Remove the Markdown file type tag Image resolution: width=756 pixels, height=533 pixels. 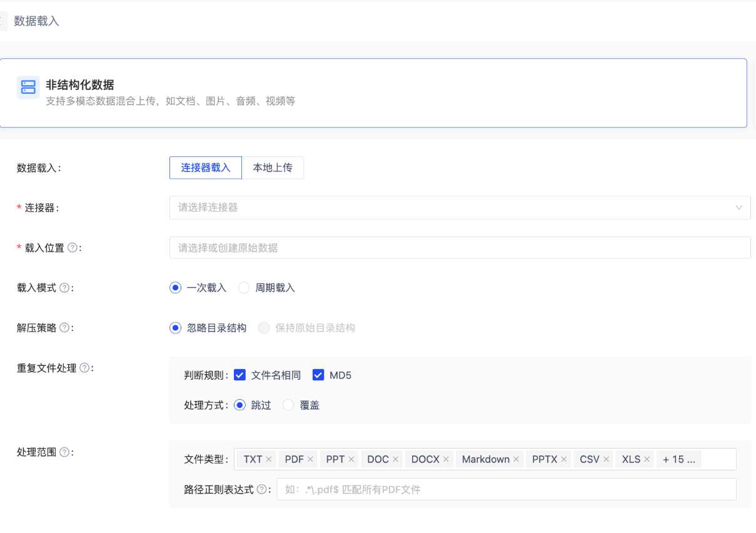click(x=516, y=460)
